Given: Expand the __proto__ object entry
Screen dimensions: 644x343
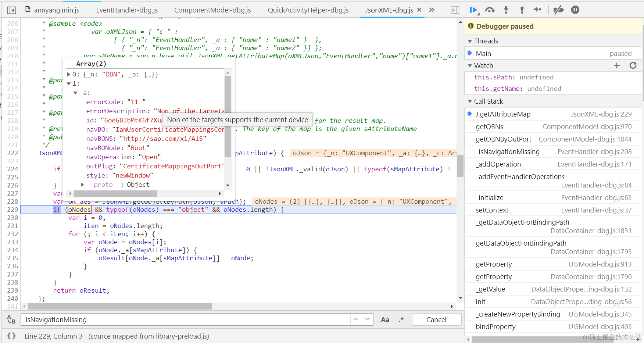Looking at the screenshot, I should point(82,185).
